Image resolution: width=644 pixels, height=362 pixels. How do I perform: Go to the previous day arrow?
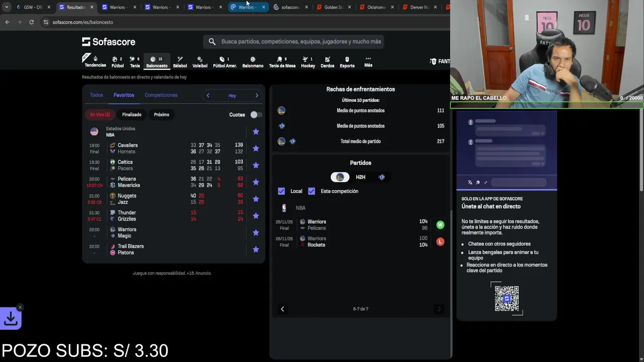click(x=208, y=96)
